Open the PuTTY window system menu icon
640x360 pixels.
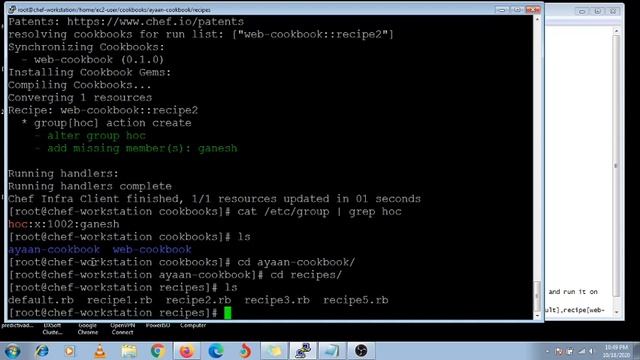coord(12,9)
